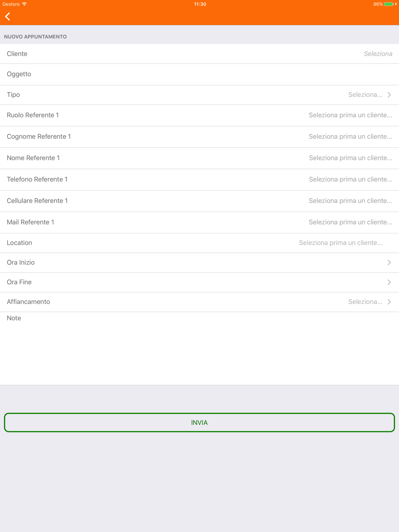Screen dimensions: 399x532
Task: Tap the Location field
Action: pyautogui.click(x=340, y=243)
